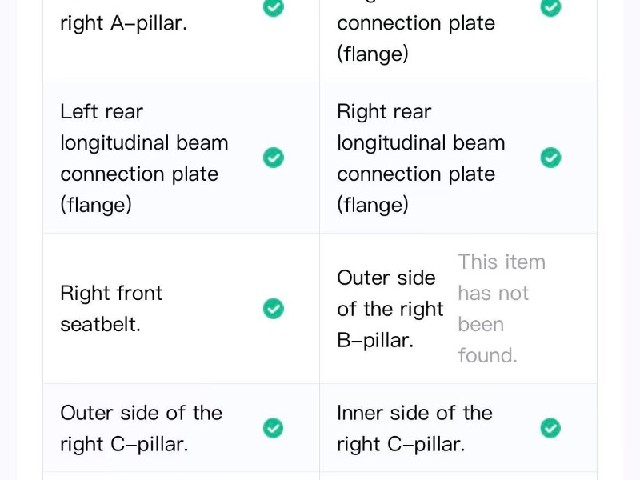Screen dimensions: 640x480
Task: Select the 'Inner side of the right C-pillar.' label
Action: point(415,429)
